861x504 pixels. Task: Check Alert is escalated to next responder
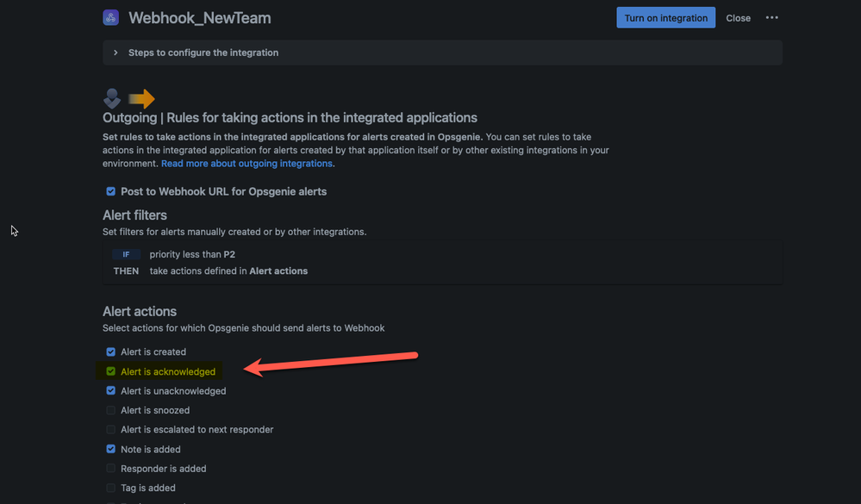(111, 429)
